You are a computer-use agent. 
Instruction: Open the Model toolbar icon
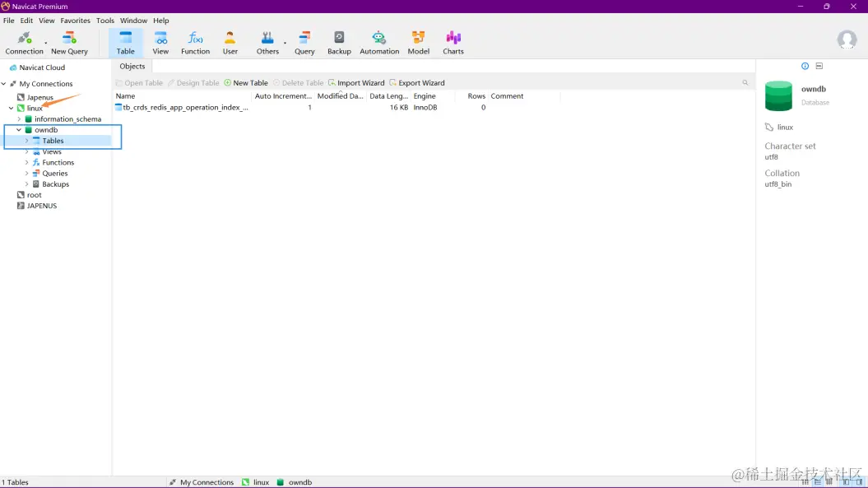pos(419,44)
